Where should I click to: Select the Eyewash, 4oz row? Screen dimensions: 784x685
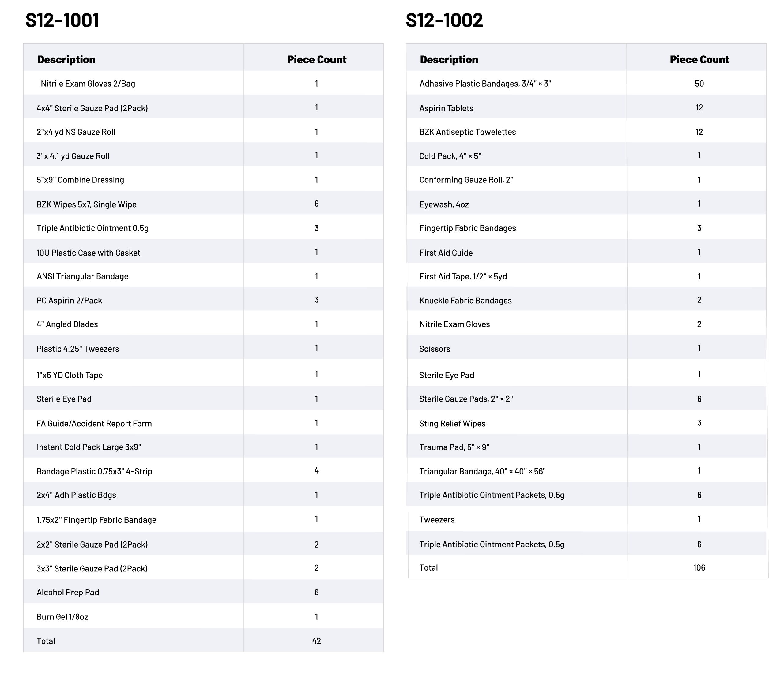(444, 204)
